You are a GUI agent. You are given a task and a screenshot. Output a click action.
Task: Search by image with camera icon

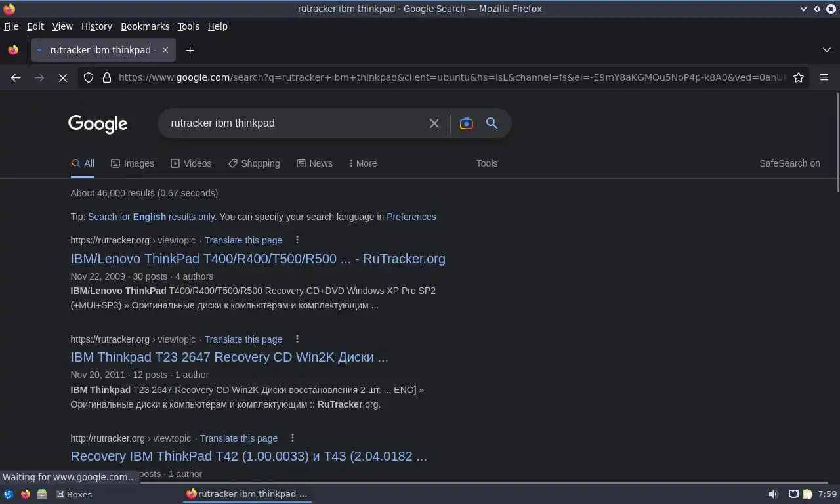tap(467, 123)
